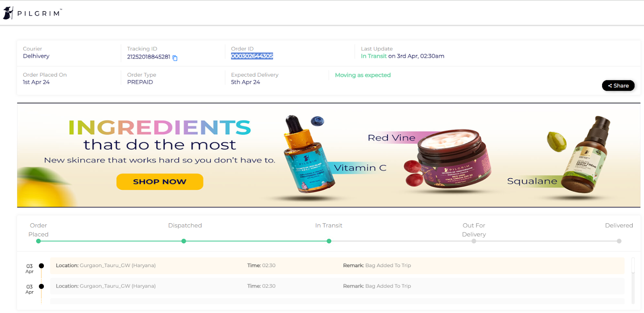Click the Order Placed progress dot
Viewport: 644px width, 313px height.
[38, 241]
